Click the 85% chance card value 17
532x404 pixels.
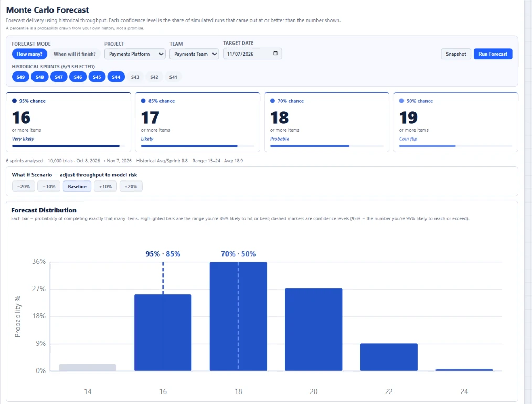150,118
